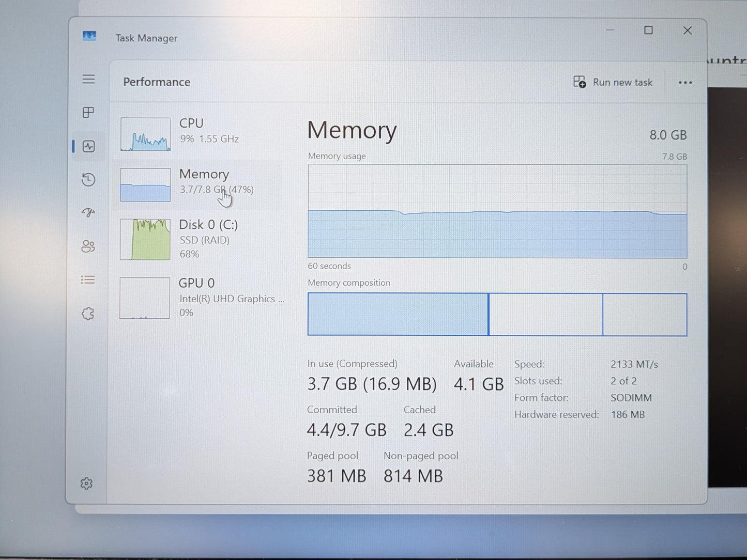Image resolution: width=747 pixels, height=560 pixels.
Task: Click the in-use segment of memory composition
Action: (x=398, y=315)
